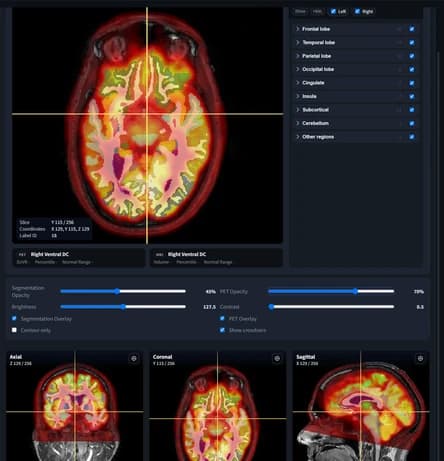Click the Hide button above region list
Image resolution: width=444 pixels, height=461 pixels.
317,11
